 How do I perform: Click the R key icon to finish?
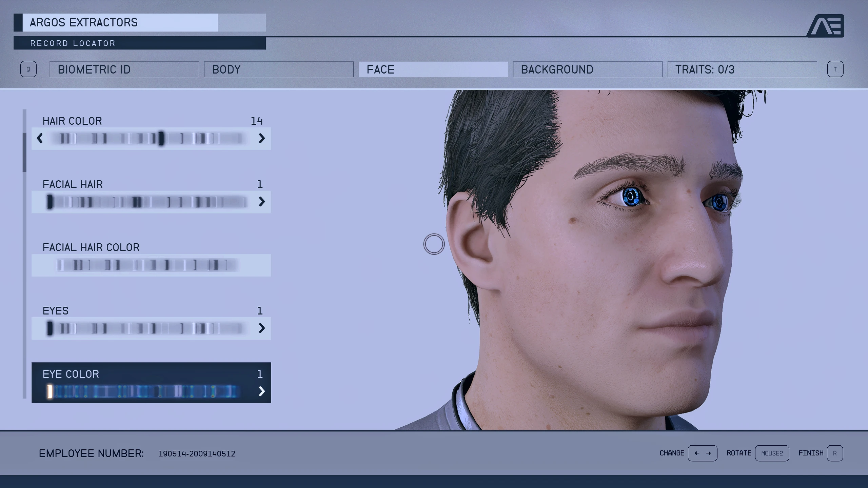tap(835, 453)
